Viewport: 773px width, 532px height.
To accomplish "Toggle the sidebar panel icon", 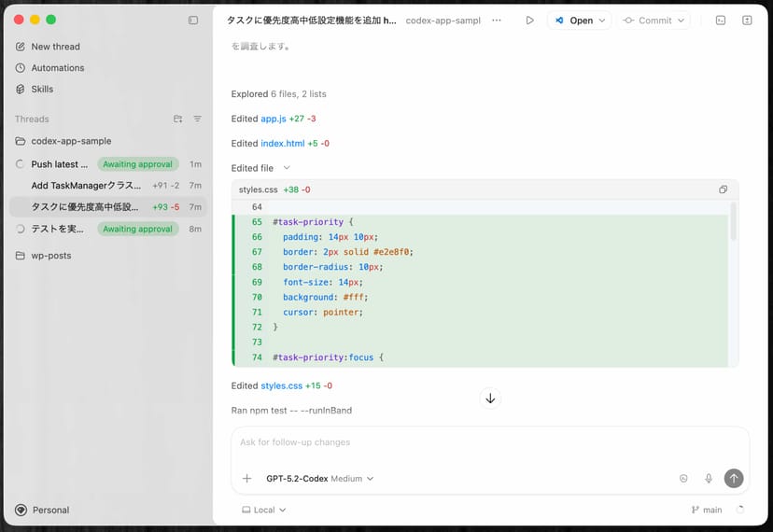I will click(193, 21).
